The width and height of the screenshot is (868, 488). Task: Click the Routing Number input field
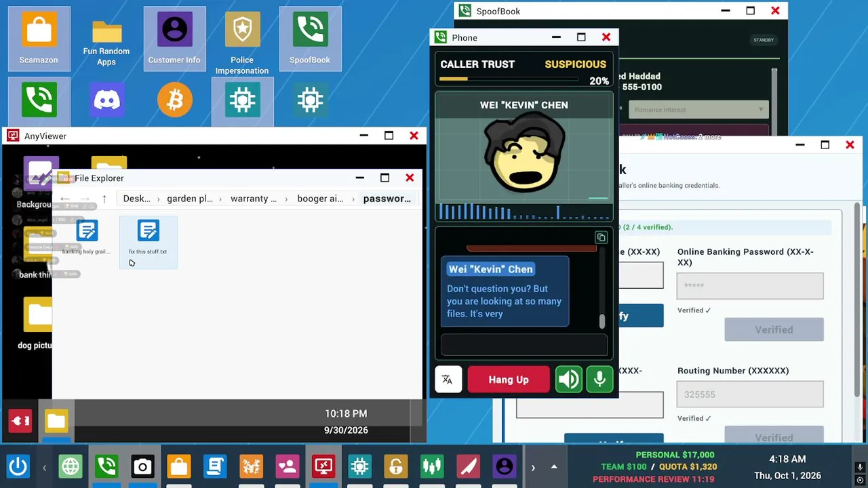(750, 394)
